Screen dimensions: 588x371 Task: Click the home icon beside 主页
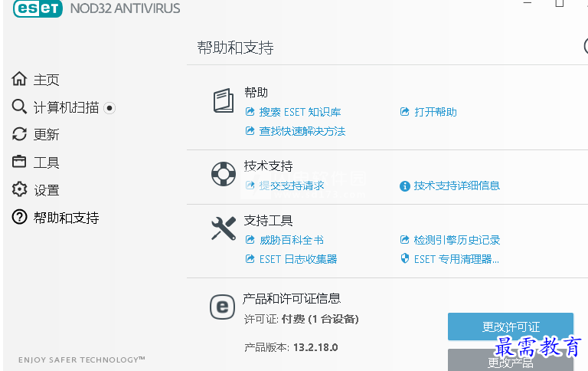coord(19,79)
